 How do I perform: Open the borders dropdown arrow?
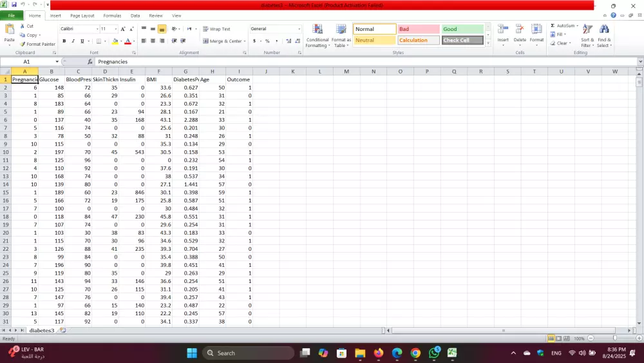click(105, 41)
